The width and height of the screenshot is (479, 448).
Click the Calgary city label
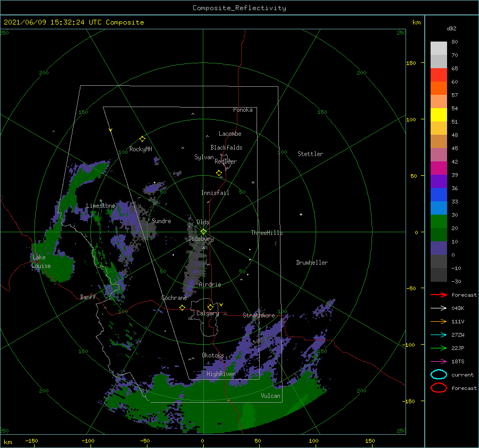point(208,313)
